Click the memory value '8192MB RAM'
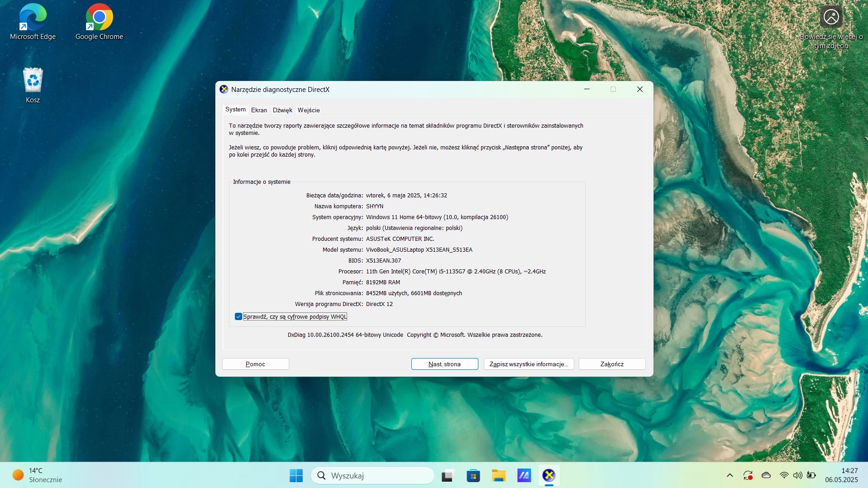Screen dimensions: 868x488 [383, 282]
